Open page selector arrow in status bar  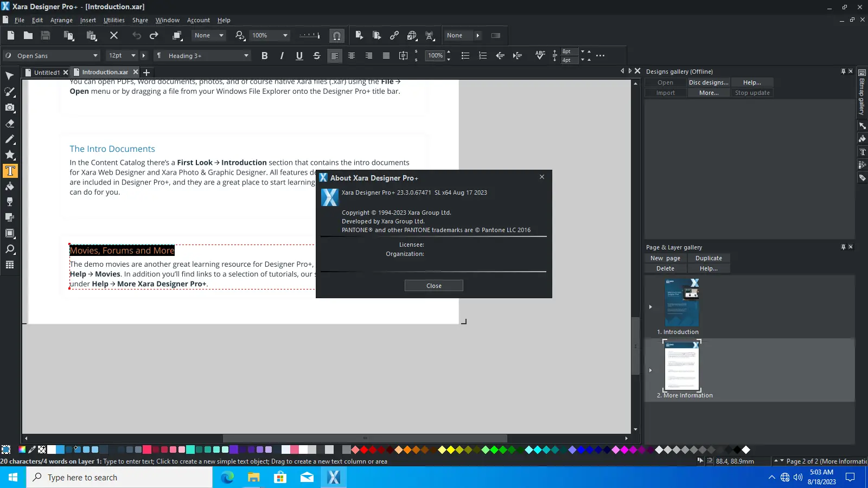(x=782, y=461)
